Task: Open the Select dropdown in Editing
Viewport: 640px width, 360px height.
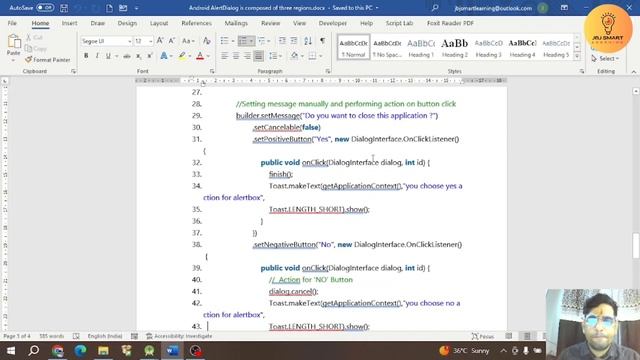Action: point(605,58)
